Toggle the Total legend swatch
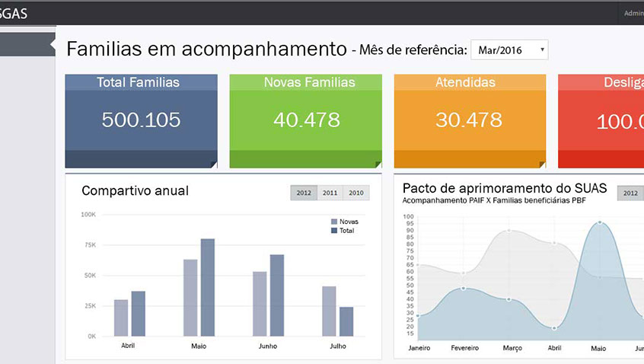This screenshot has height=364, width=644. click(333, 231)
